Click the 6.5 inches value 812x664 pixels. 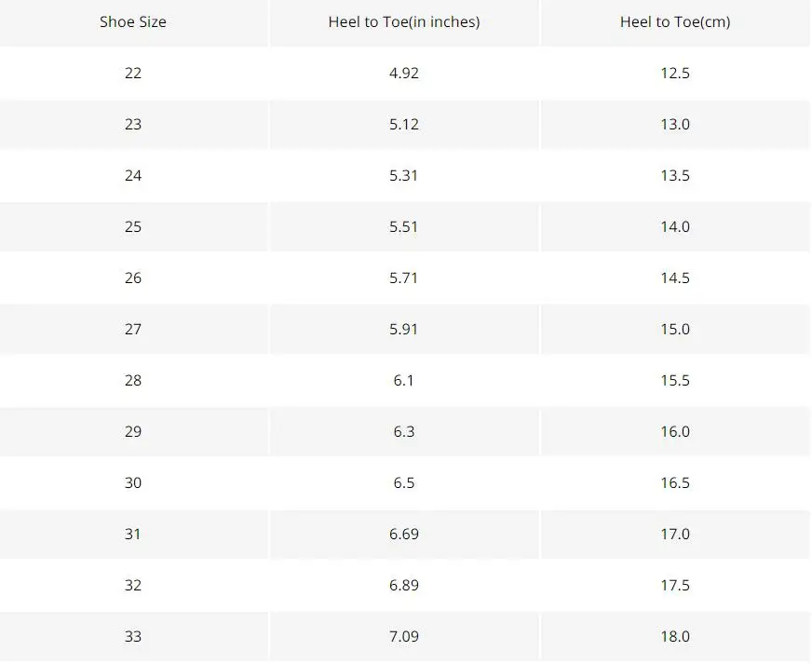click(x=404, y=482)
